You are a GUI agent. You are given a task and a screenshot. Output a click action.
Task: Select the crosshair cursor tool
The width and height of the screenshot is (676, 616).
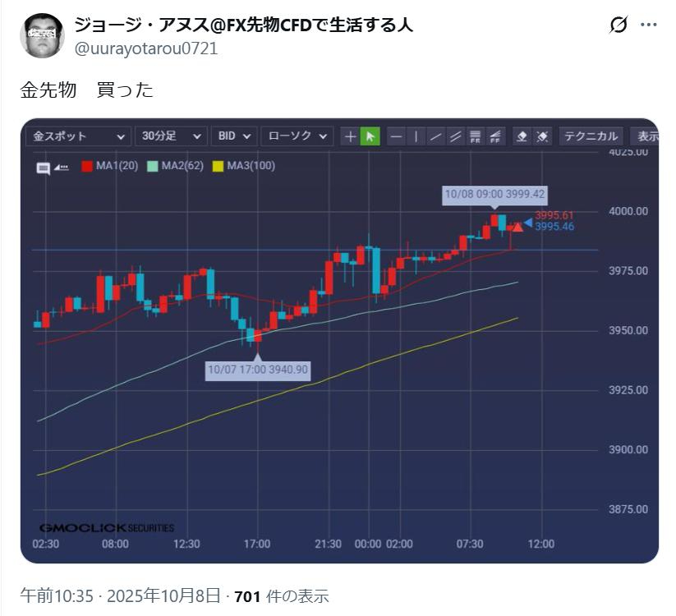(351, 136)
